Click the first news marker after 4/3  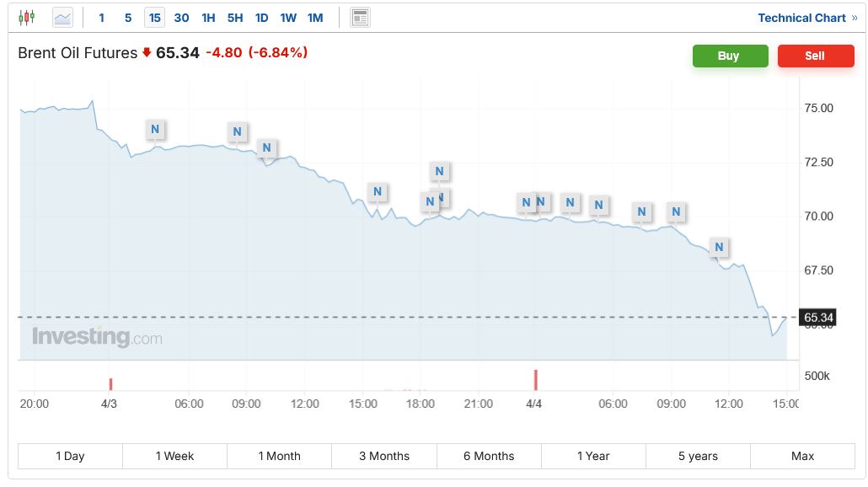(x=154, y=129)
